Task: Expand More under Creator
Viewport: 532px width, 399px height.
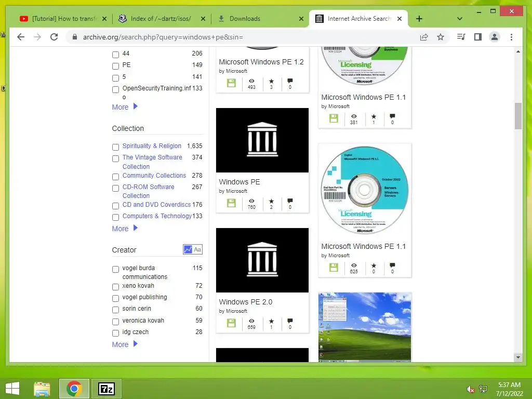Action: (125, 344)
